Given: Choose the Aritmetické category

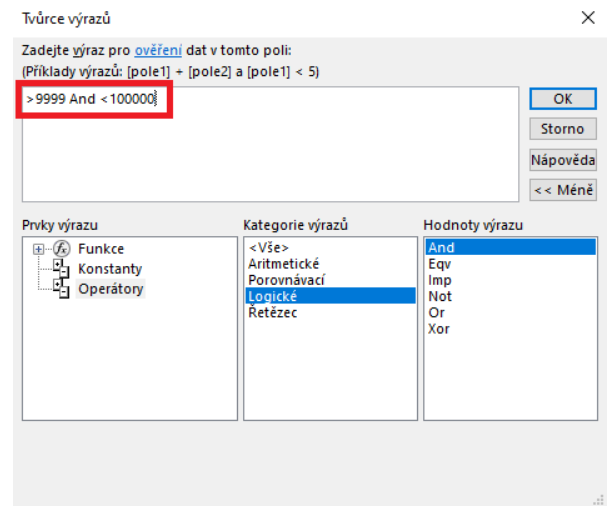Looking at the screenshot, I should click(283, 263).
